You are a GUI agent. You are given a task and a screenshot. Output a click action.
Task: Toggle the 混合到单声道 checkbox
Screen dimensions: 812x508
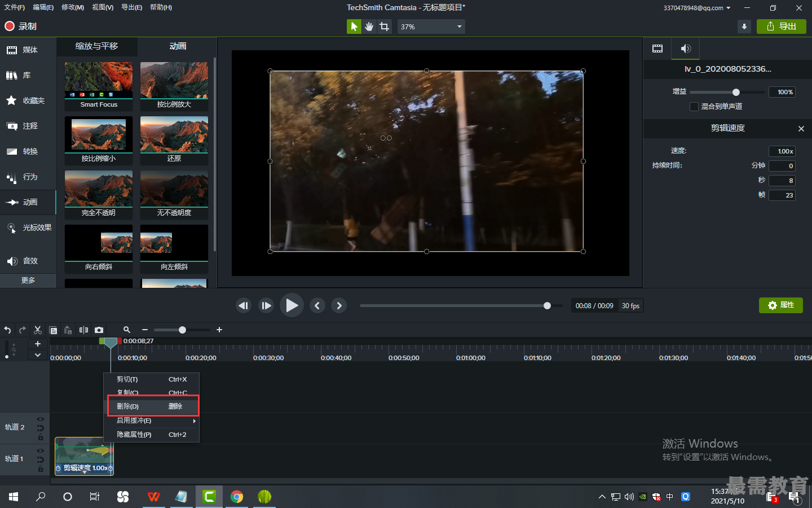point(694,107)
